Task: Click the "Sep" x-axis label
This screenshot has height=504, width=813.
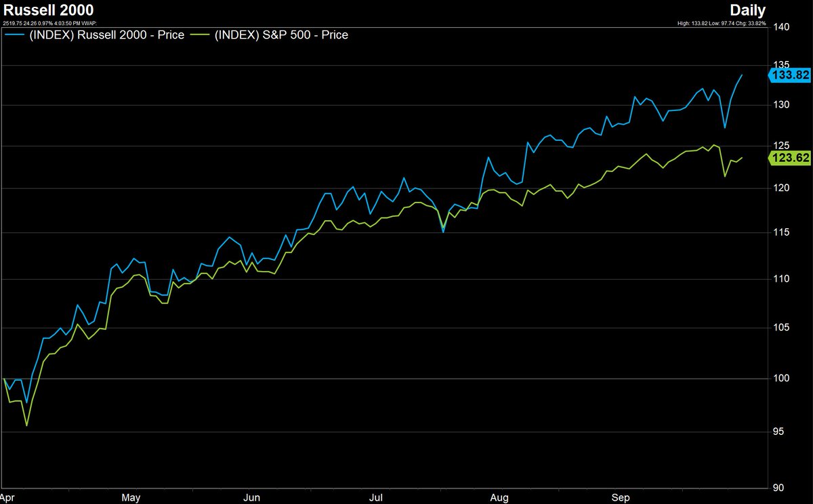Action: (621, 498)
